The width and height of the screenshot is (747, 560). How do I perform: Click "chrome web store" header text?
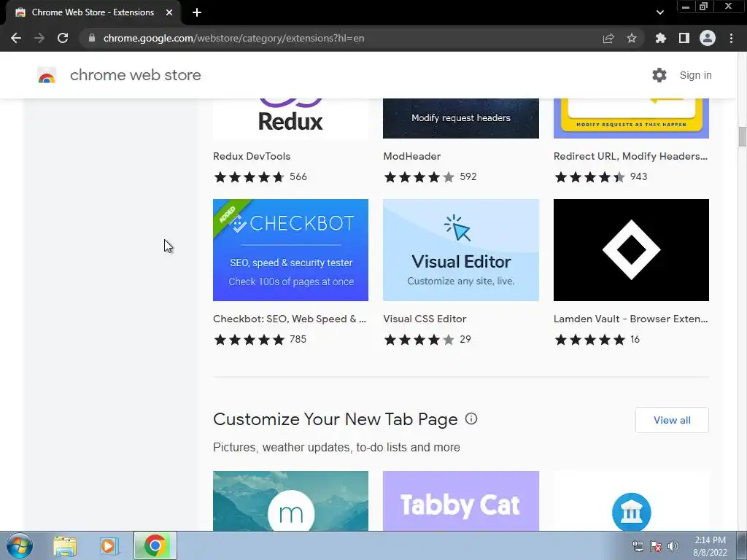point(135,75)
